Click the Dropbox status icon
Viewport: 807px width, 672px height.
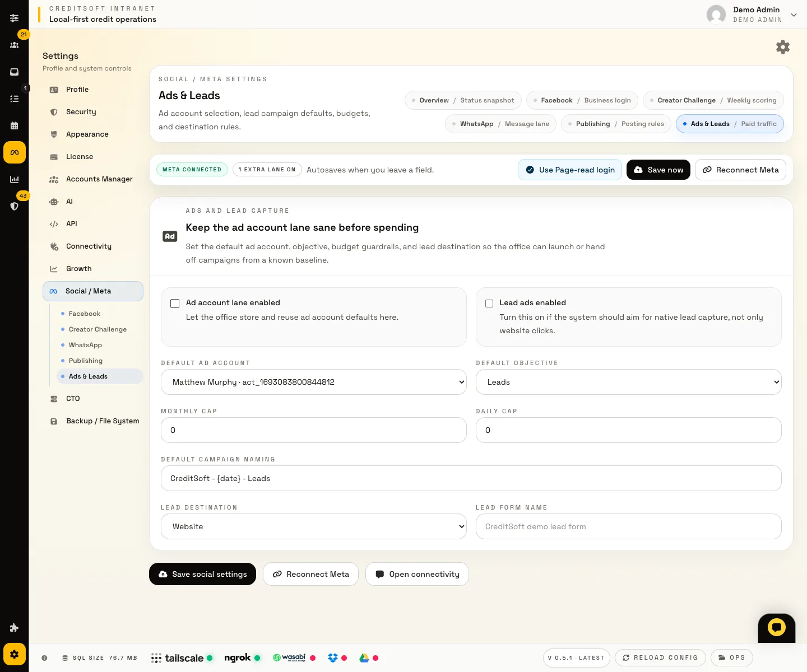pos(333,658)
